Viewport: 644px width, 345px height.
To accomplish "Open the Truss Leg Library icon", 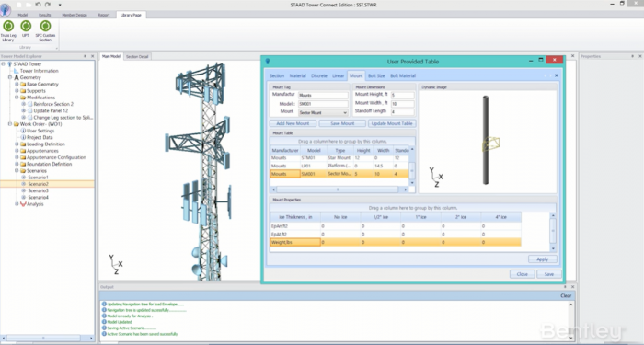I will 8,27.
